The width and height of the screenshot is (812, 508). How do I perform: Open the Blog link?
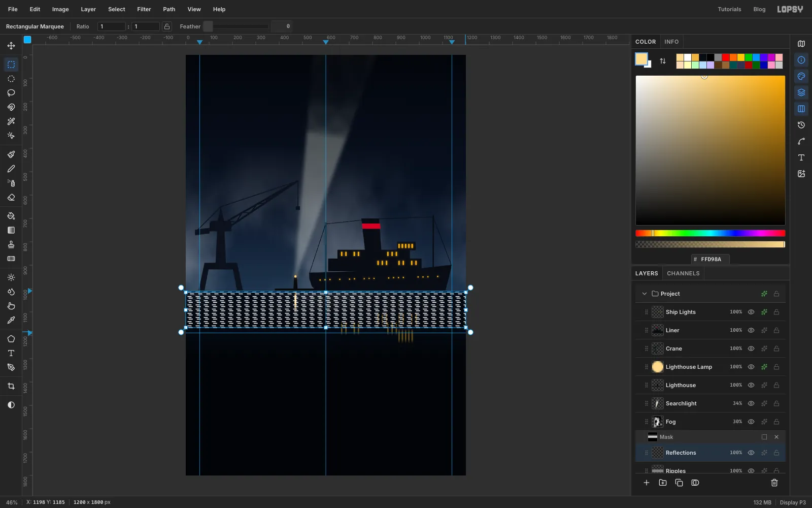coord(759,9)
